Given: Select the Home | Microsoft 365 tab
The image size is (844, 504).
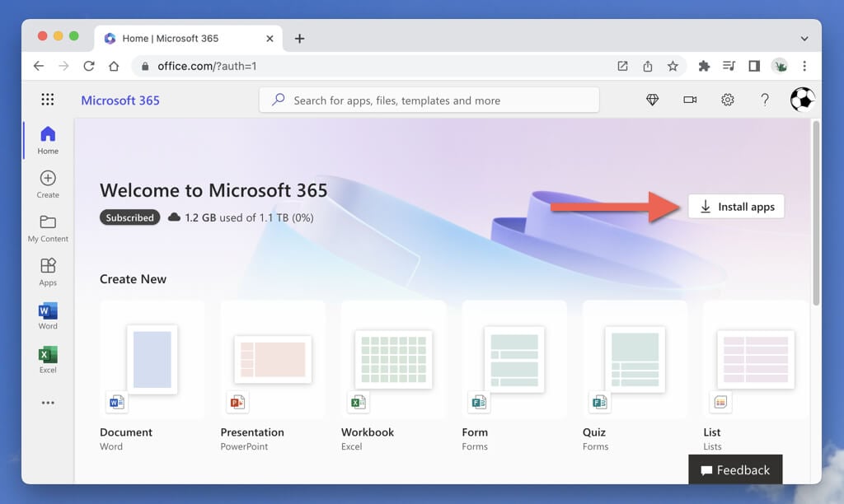Looking at the screenshot, I should [x=189, y=39].
